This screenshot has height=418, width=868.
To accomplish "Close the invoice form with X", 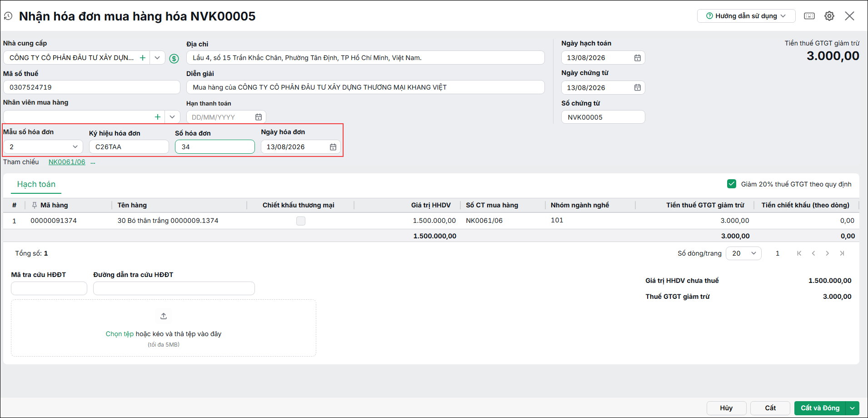I will tap(849, 16).
